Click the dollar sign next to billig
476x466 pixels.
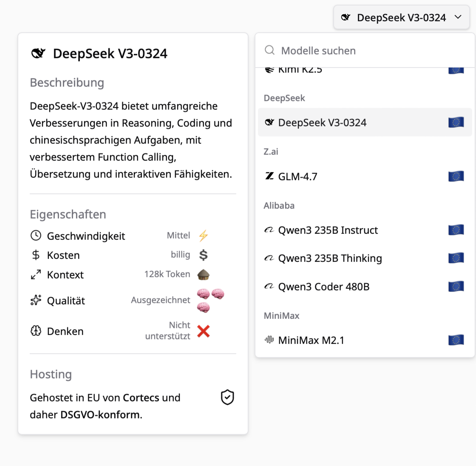pos(203,255)
